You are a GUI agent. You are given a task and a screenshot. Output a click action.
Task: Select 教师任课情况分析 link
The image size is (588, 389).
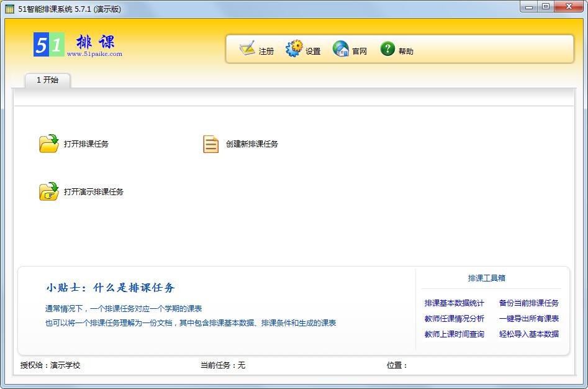click(x=454, y=319)
